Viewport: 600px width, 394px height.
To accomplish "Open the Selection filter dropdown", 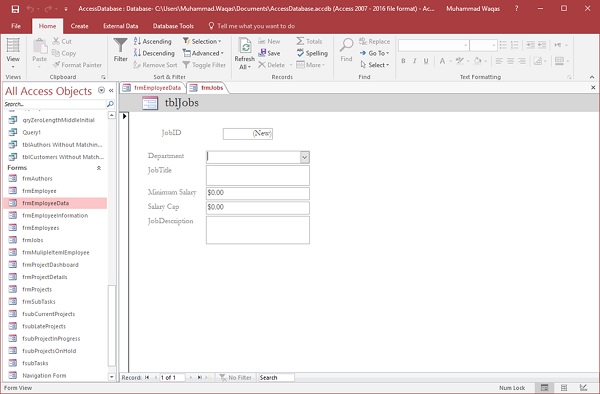I will click(202, 41).
